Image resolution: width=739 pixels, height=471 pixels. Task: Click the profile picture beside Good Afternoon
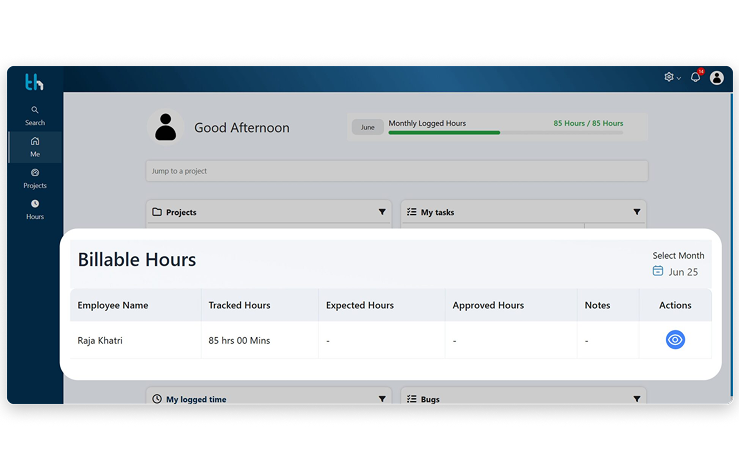[165, 127]
